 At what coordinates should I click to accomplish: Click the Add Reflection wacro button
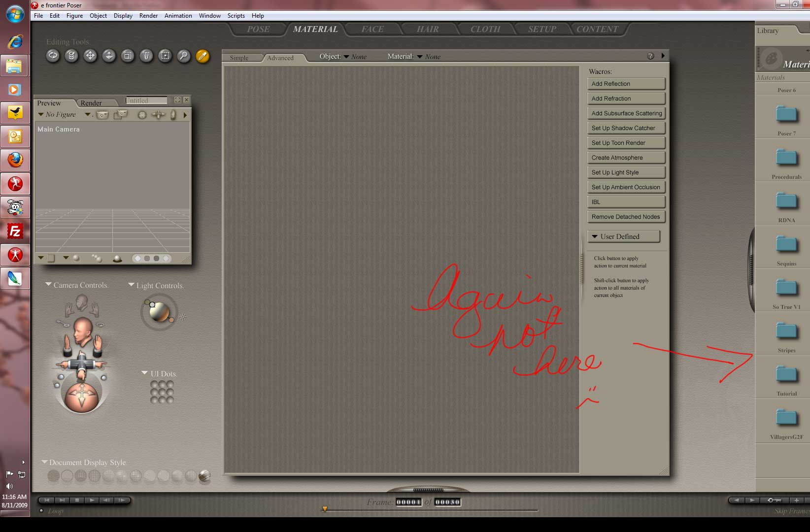[x=626, y=84]
